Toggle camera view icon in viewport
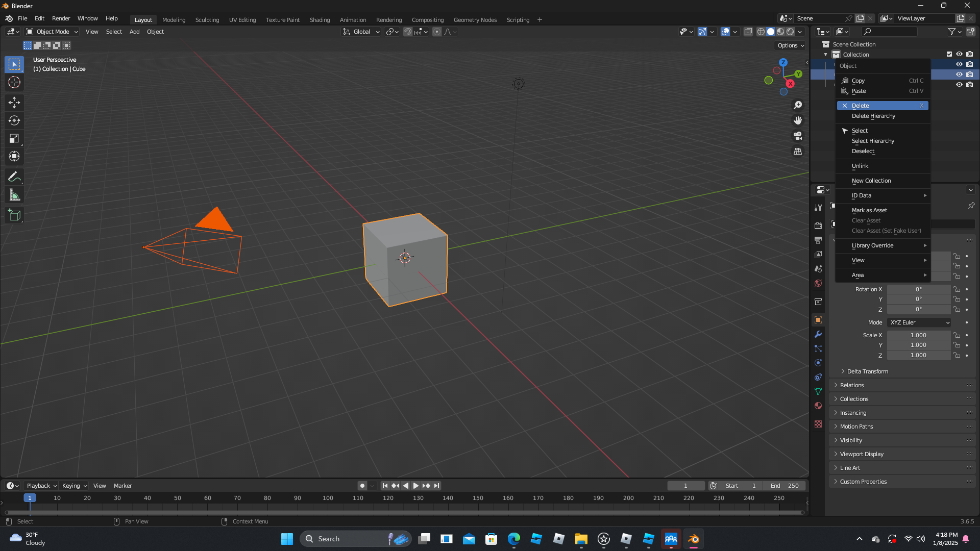980x551 pixels. click(x=798, y=136)
